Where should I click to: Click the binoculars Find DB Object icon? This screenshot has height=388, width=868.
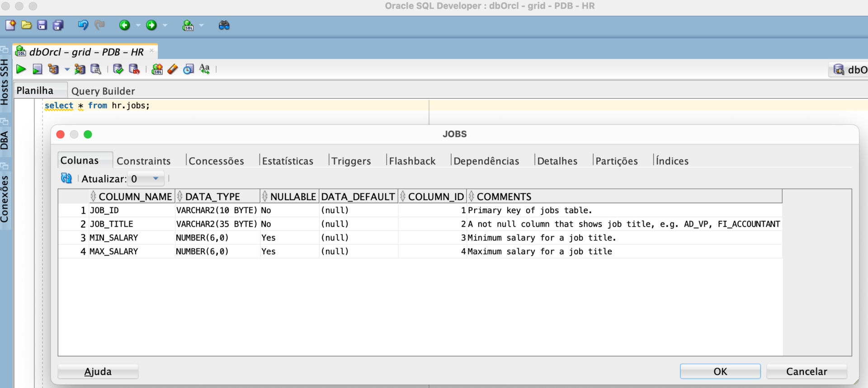click(224, 25)
